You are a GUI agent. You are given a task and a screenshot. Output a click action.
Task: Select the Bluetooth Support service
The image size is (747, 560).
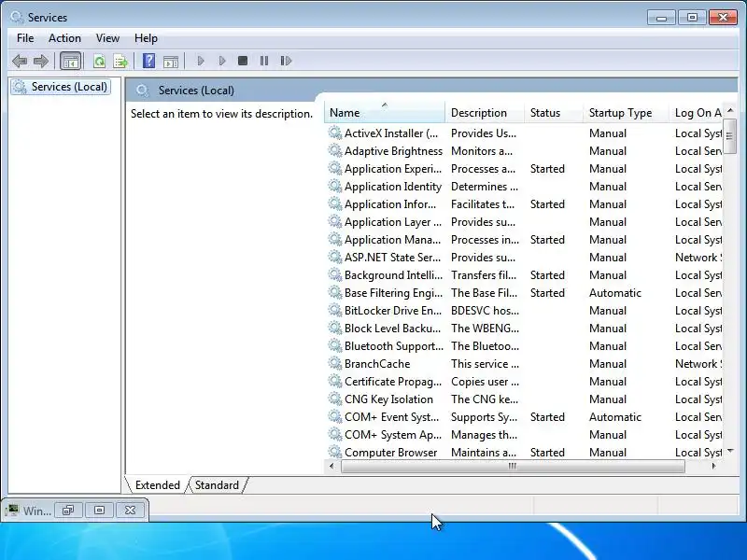[393, 345]
